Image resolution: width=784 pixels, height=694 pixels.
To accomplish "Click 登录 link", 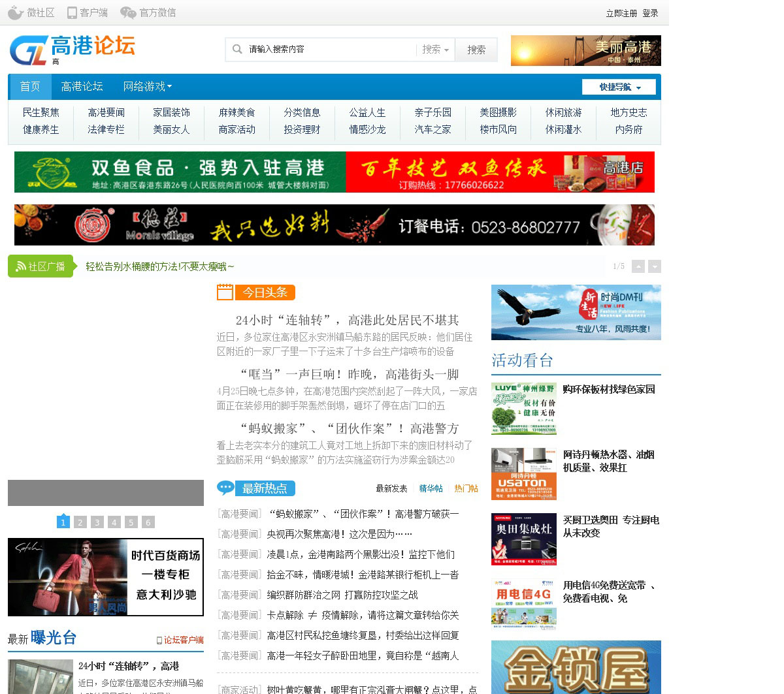I will click(x=650, y=13).
